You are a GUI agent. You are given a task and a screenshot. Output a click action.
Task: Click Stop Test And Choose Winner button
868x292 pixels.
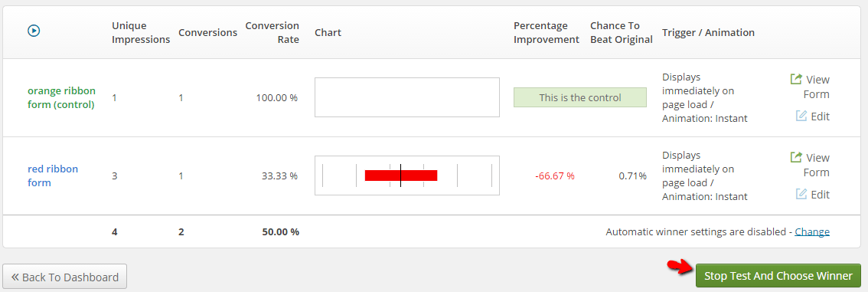[778, 275]
